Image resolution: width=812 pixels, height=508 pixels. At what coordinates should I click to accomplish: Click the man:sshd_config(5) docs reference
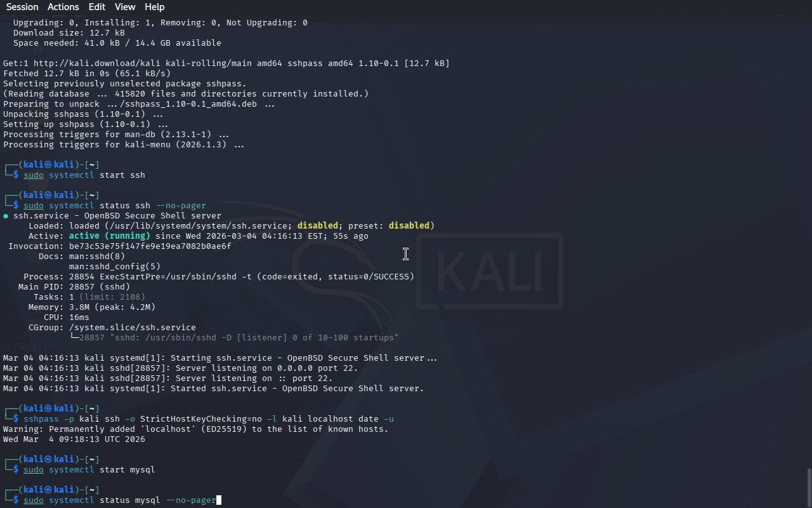115,267
